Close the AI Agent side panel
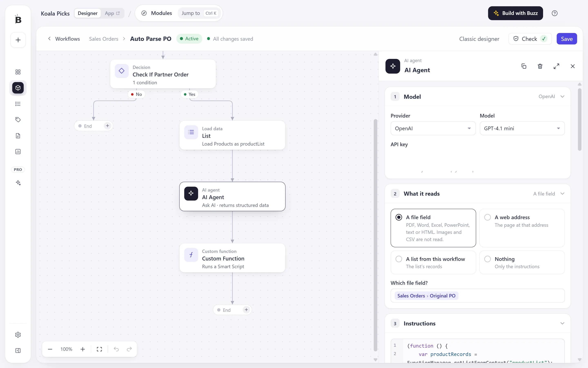 click(x=573, y=66)
